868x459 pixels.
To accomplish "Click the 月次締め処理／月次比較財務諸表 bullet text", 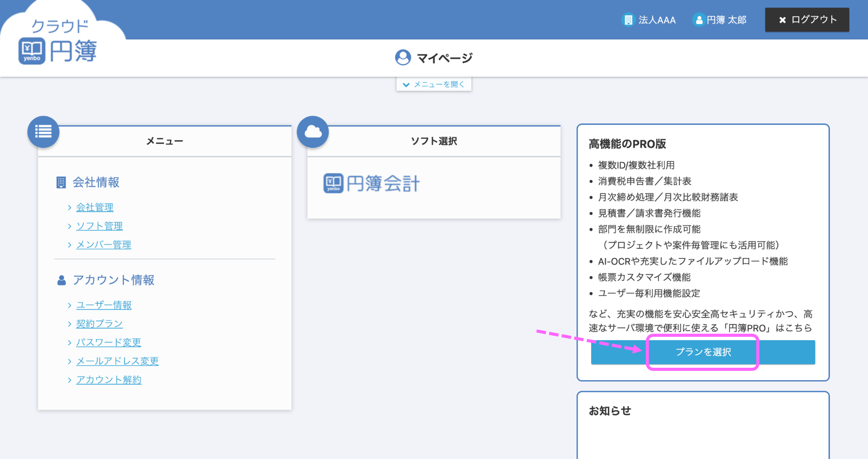I will pyautogui.click(x=668, y=197).
